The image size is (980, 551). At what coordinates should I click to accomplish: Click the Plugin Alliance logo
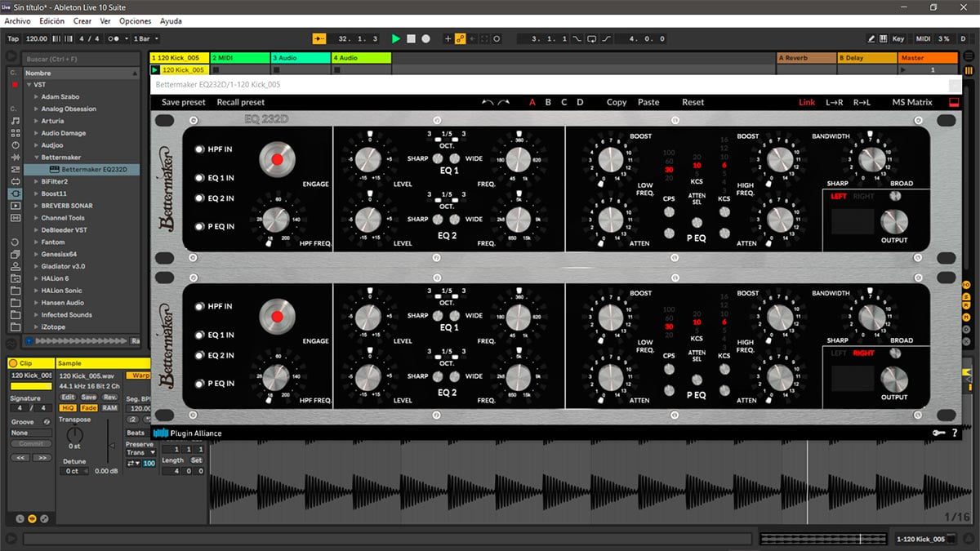click(x=187, y=433)
